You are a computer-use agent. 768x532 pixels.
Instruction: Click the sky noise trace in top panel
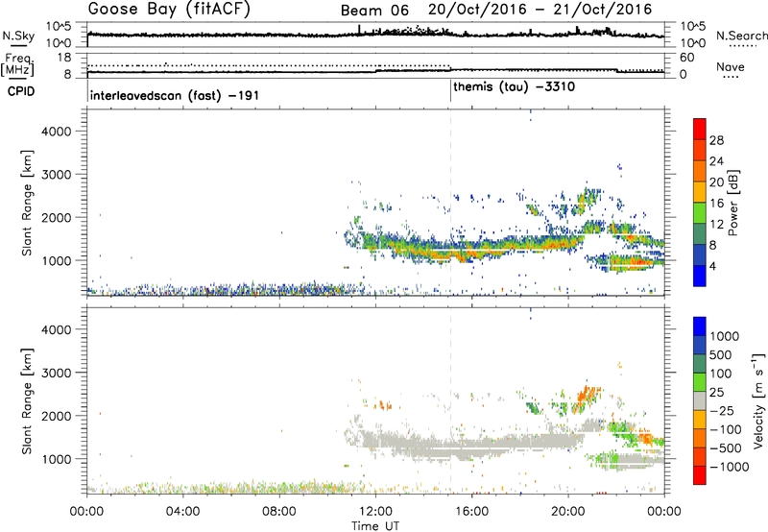click(x=375, y=35)
